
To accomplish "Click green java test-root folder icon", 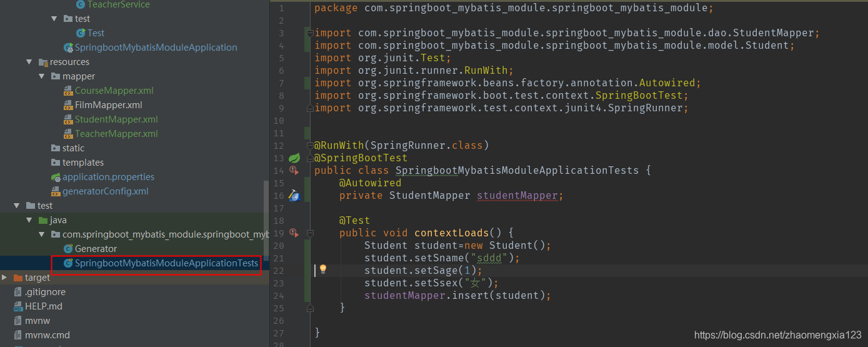I will (44, 220).
